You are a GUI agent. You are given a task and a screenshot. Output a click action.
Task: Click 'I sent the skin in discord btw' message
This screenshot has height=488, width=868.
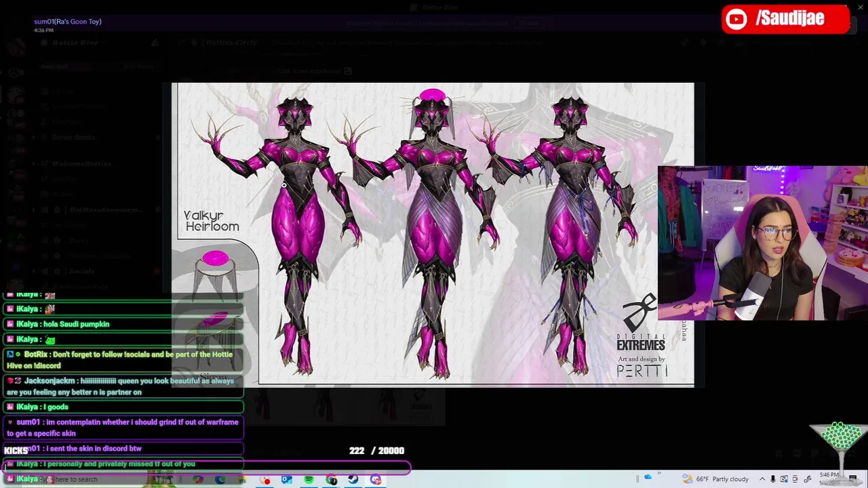click(123, 449)
